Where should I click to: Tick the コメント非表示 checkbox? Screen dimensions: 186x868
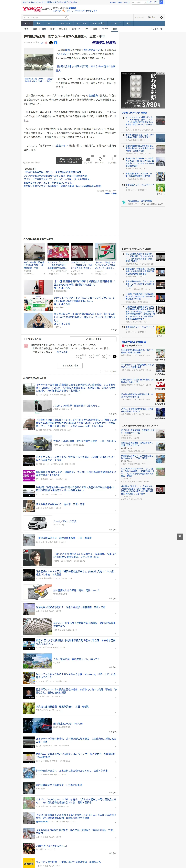(102, 371)
